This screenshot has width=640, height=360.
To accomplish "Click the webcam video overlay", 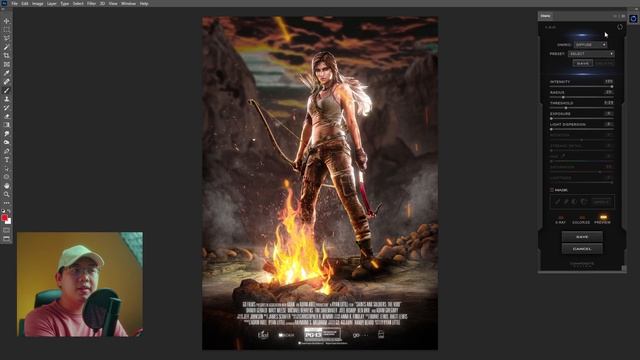I will click(x=80, y=284).
